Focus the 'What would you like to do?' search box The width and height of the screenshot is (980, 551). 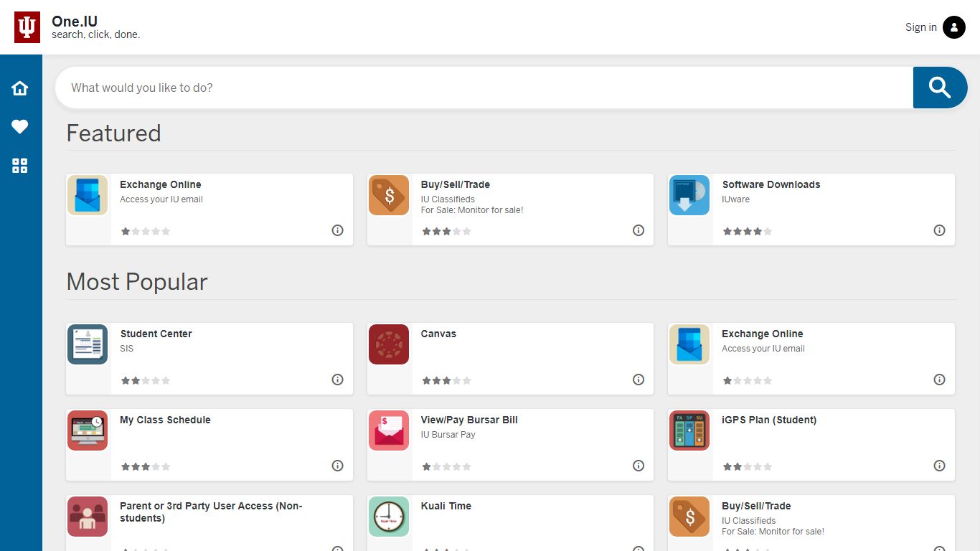click(484, 88)
